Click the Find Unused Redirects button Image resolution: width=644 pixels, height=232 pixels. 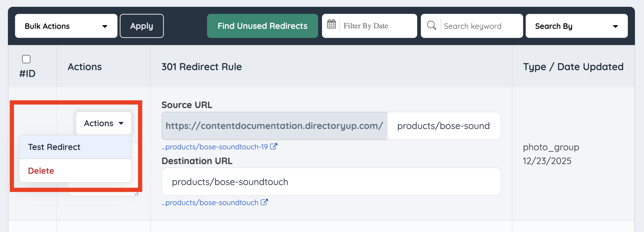(262, 26)
